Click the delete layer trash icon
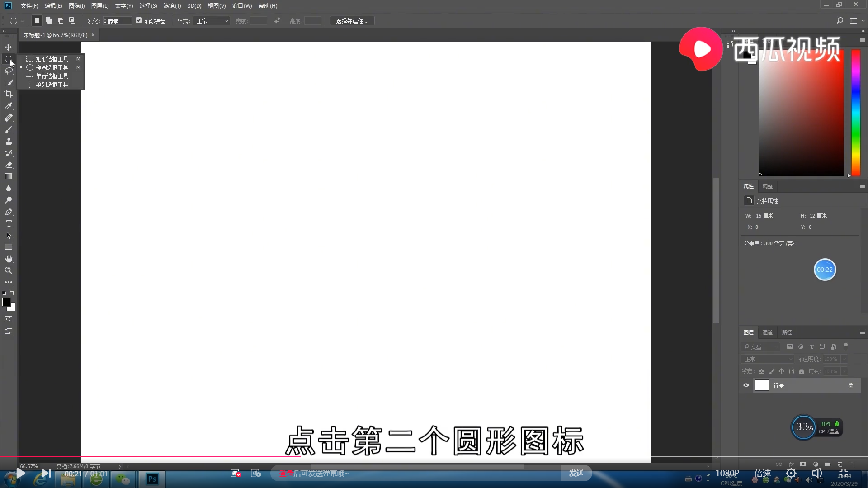 point(852,464)
